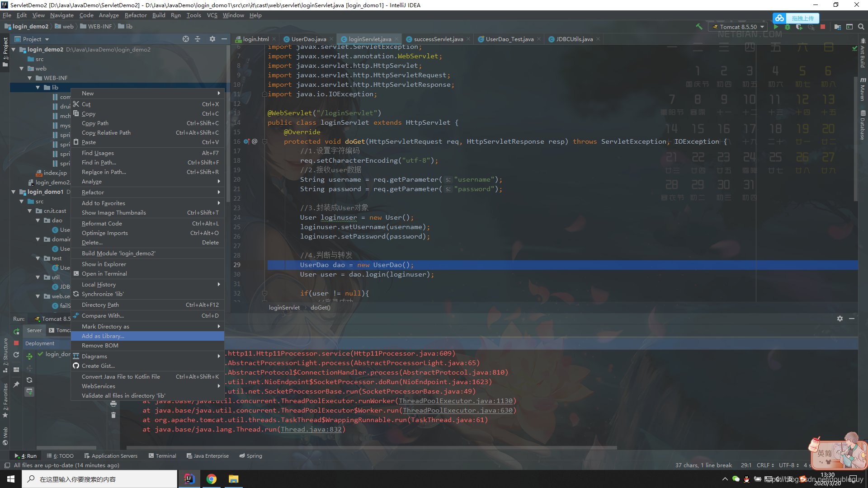Screen dimensions: 868x488
Task: Switch to the UserDao.java editor tab
Action: click(x=308, y=39)
